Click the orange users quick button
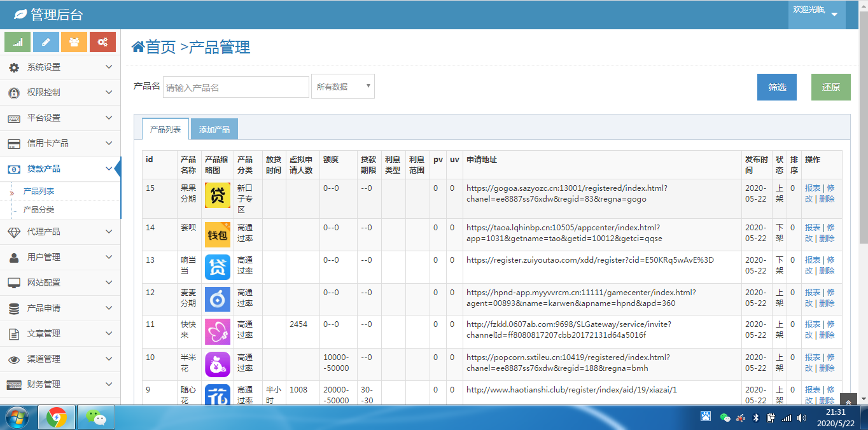 click(74, 42)
